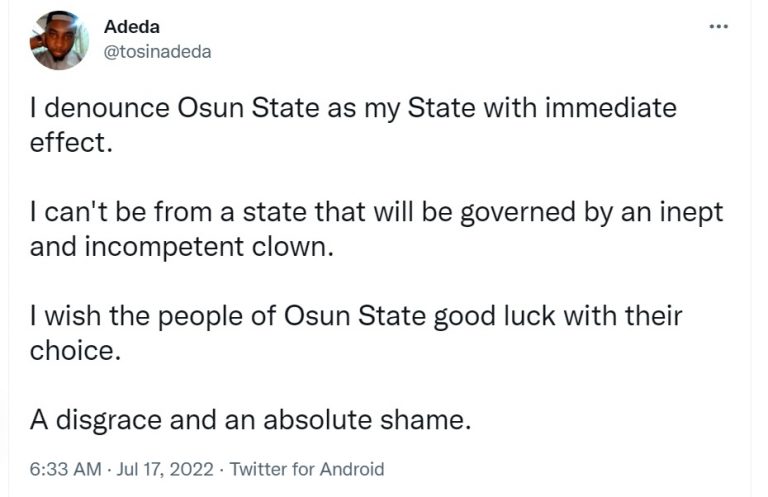The width and height of the screenshot is (768, 497).
Task: Click the @tosinadeda handle
Action: (157, 52)
